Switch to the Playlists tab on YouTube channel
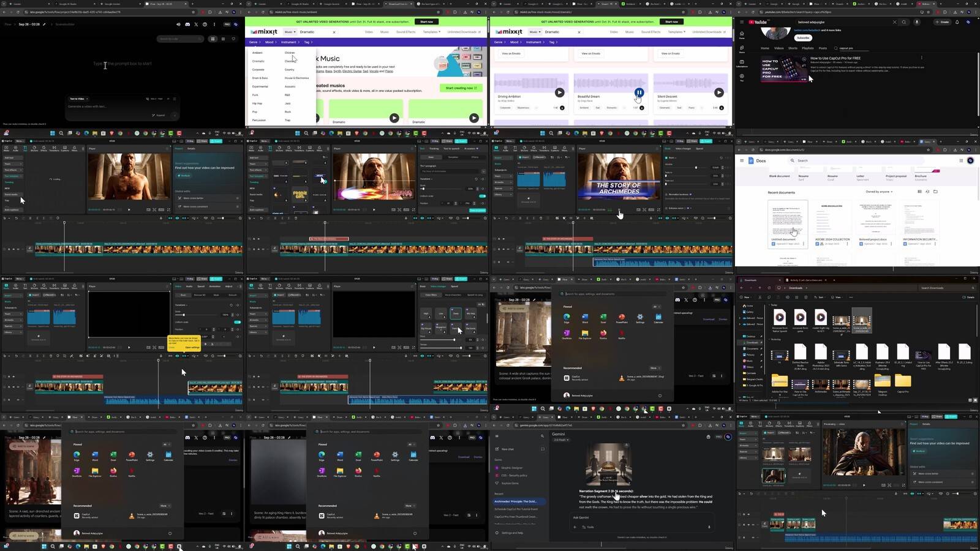The width and height of the screenshot is (980, 551). point(808,48)
